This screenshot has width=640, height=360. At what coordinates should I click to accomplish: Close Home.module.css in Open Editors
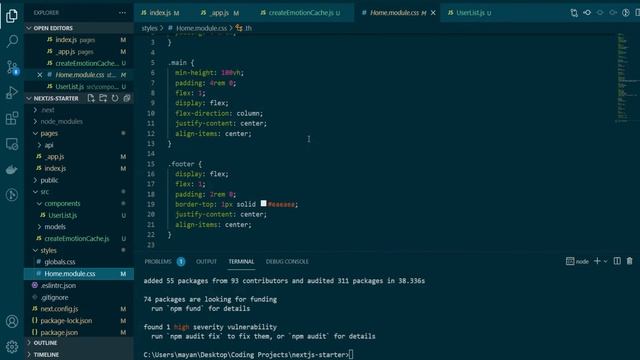point(40,75)
